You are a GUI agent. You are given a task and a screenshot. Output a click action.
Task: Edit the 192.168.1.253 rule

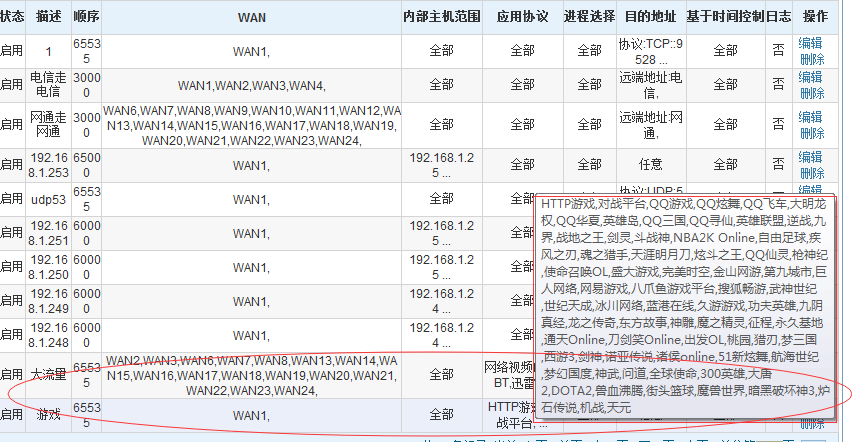[x=810, y=157]
